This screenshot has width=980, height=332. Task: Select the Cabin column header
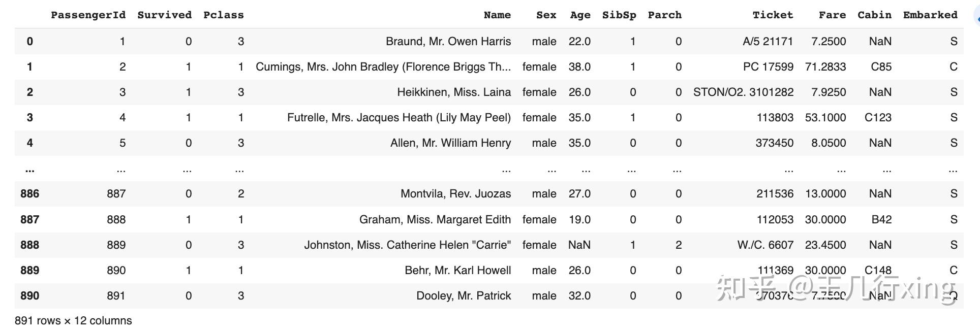click(x=874, y=15)
